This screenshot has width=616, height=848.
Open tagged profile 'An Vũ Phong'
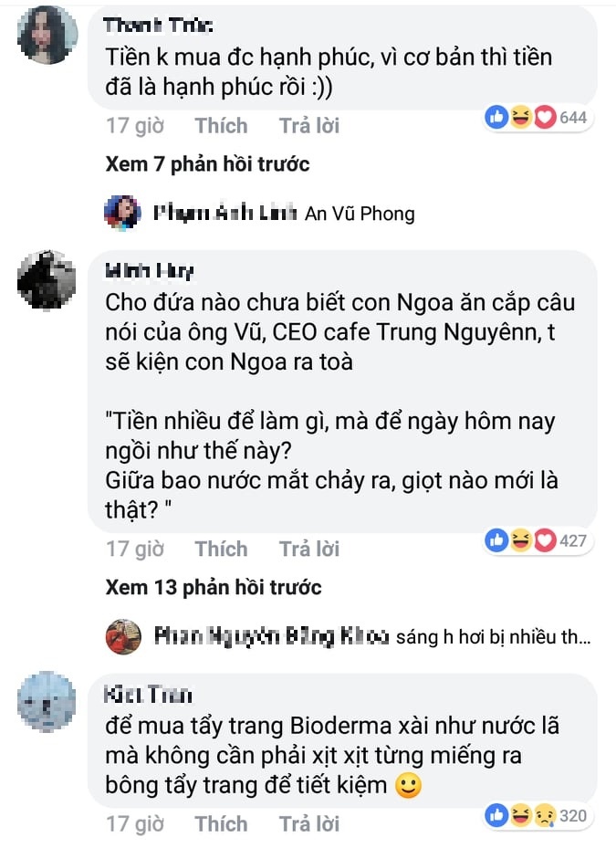[x=362, y=214]
